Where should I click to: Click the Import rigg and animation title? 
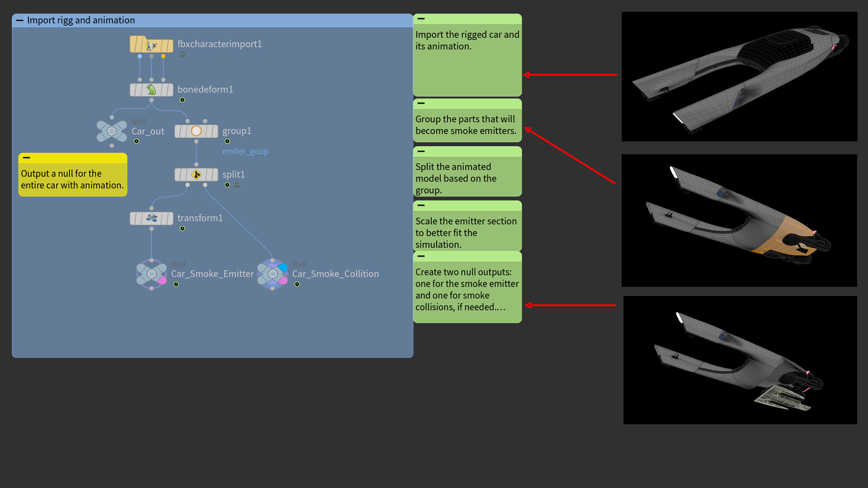(x=81, y=20)
